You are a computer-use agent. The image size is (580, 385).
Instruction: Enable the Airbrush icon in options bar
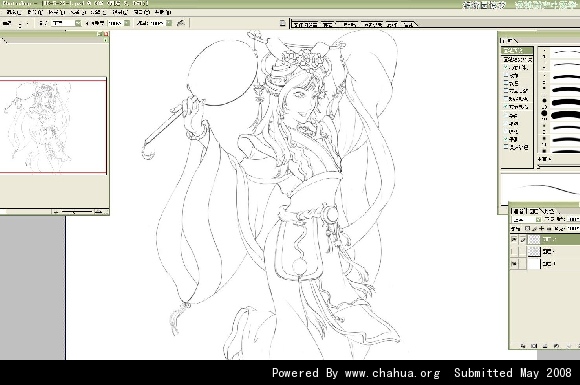coord(181,23)
